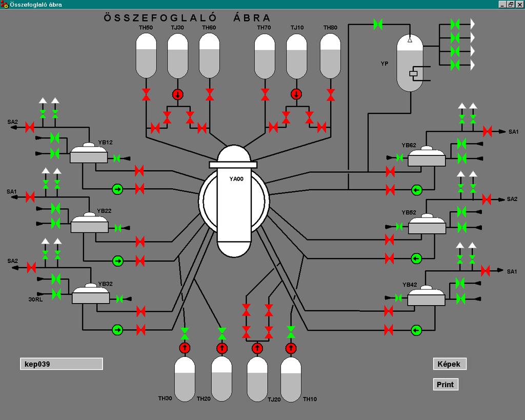Click the TJ30 tank
Viewport: 525px width, 420px height.
[x=178, y=55]
